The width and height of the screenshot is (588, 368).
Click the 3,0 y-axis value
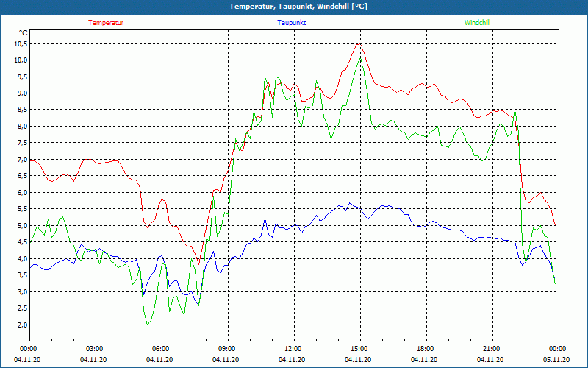coord(23,291)
